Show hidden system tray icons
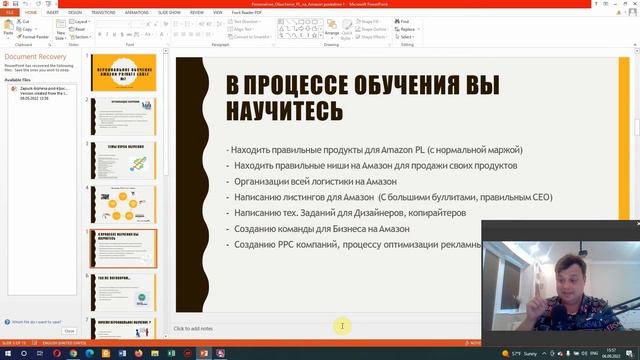This screenshot has width=640, height=360. 544,353
